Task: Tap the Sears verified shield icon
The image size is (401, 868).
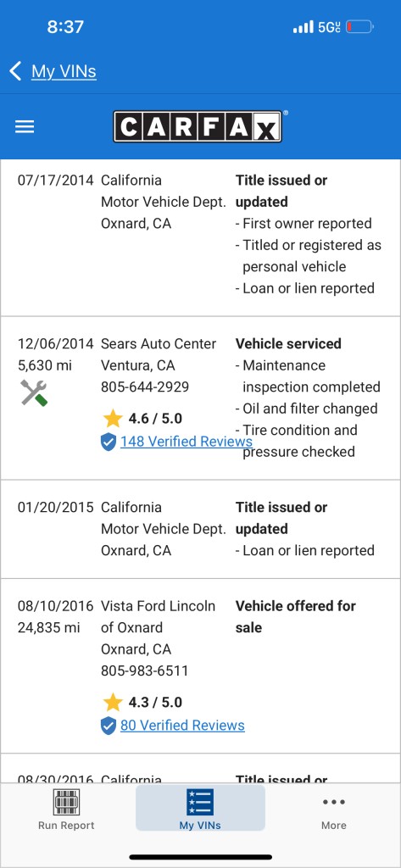Action: point(109,442)
